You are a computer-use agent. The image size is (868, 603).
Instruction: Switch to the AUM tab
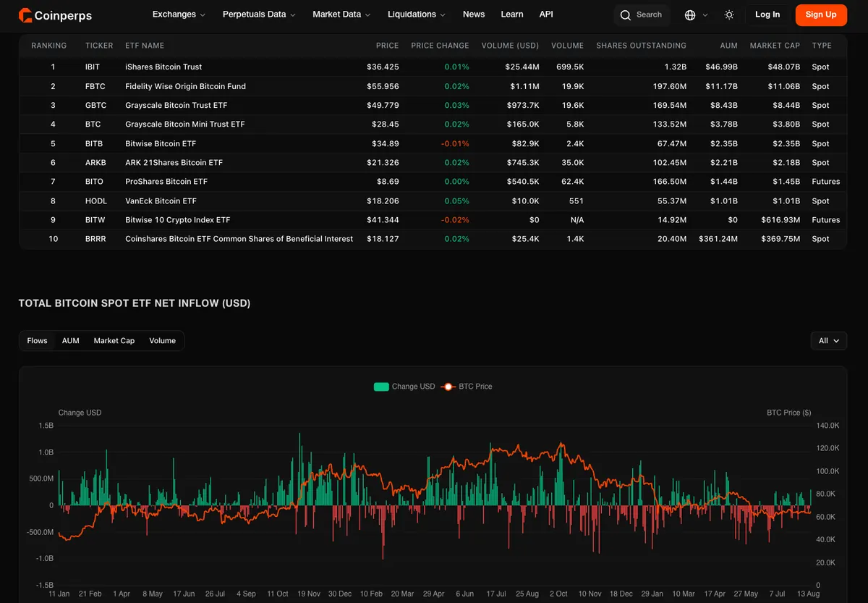[x=71, y=341]
